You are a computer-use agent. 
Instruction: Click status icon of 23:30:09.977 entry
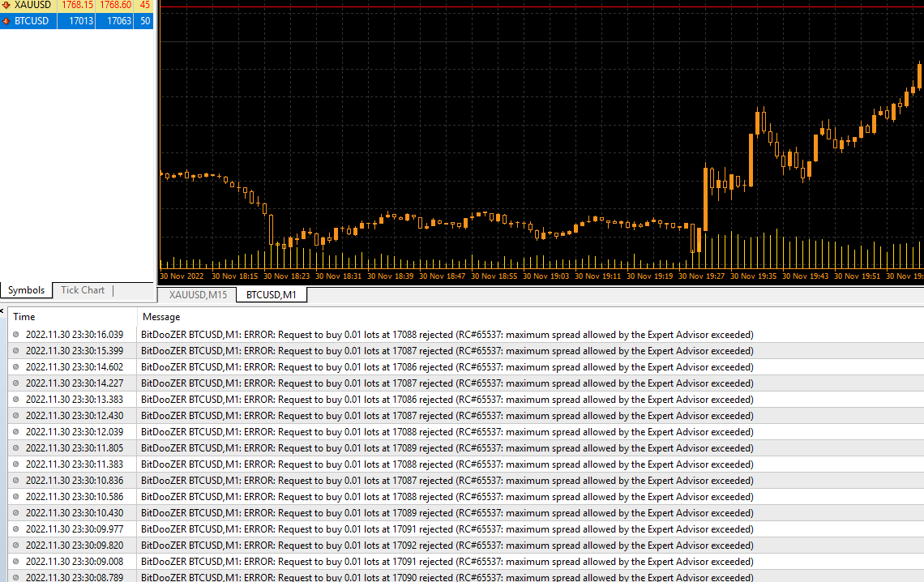tap(16, 529)
